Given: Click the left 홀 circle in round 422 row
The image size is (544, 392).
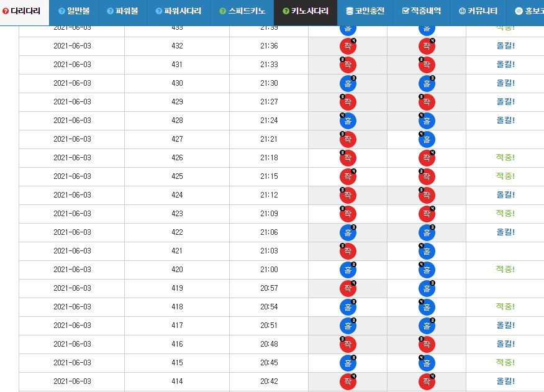Looking at the screenshot, I should pos(348,232).
